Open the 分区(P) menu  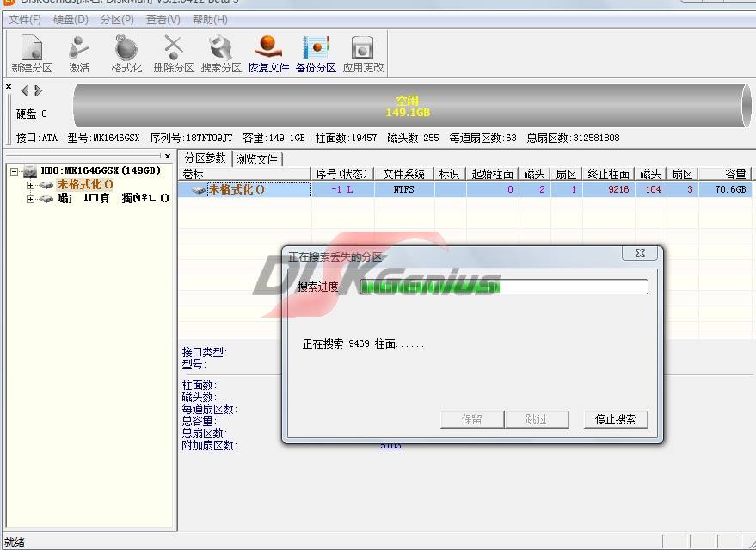click(x=117, y=20)
